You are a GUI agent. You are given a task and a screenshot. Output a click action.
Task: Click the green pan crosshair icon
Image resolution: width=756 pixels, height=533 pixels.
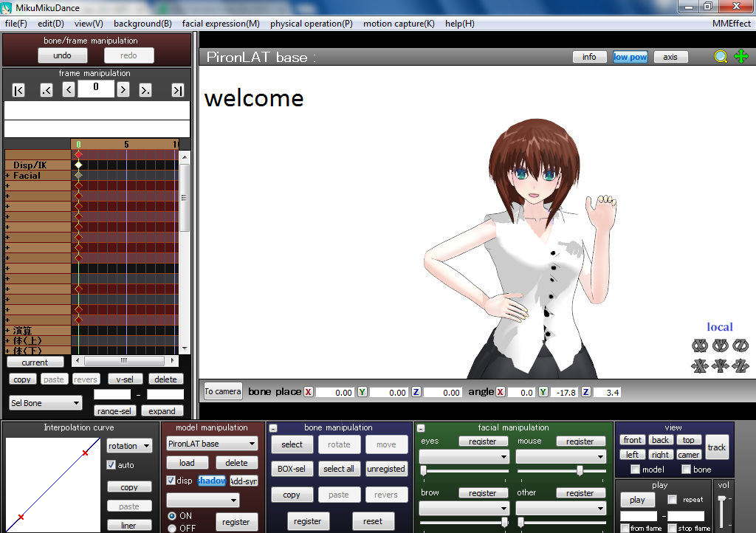[x=741, y=55]
